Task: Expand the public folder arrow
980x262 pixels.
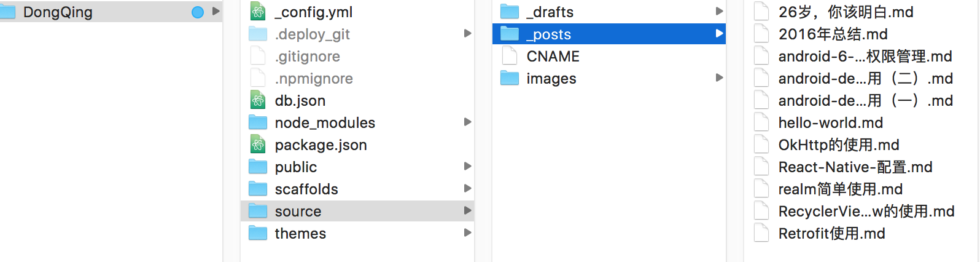Action: (468, 167)
